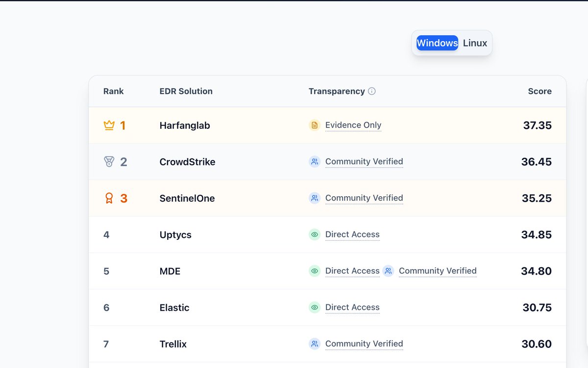Click the score 30.60

click(537, 344)
